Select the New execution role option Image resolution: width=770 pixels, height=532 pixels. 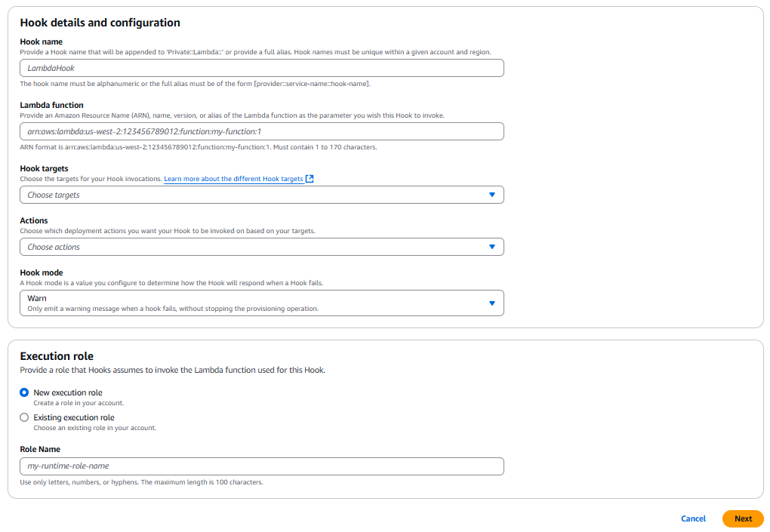(24, 392)
